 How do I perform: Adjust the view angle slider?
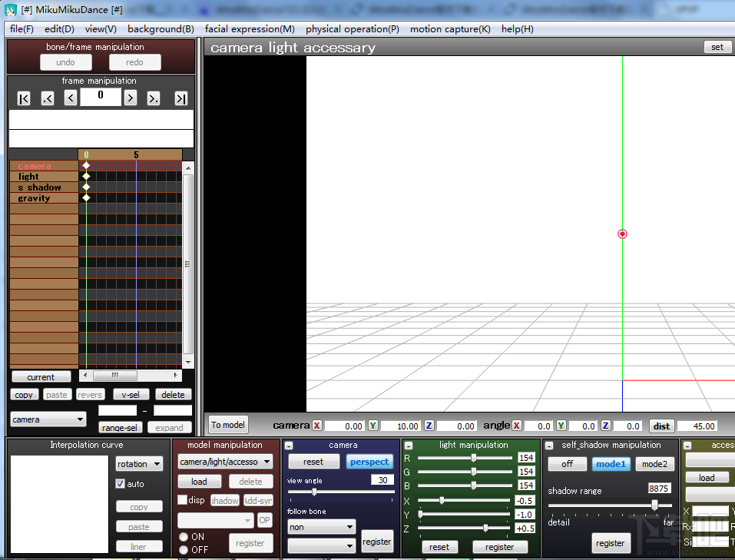pos(314,492)
